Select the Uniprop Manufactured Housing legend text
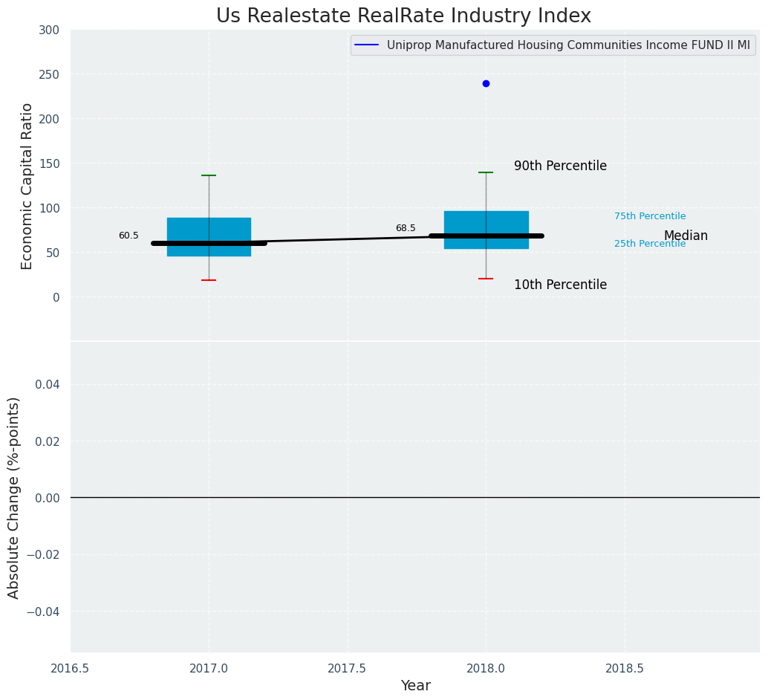This screenshot has width=768, height=700. point(568,45)
